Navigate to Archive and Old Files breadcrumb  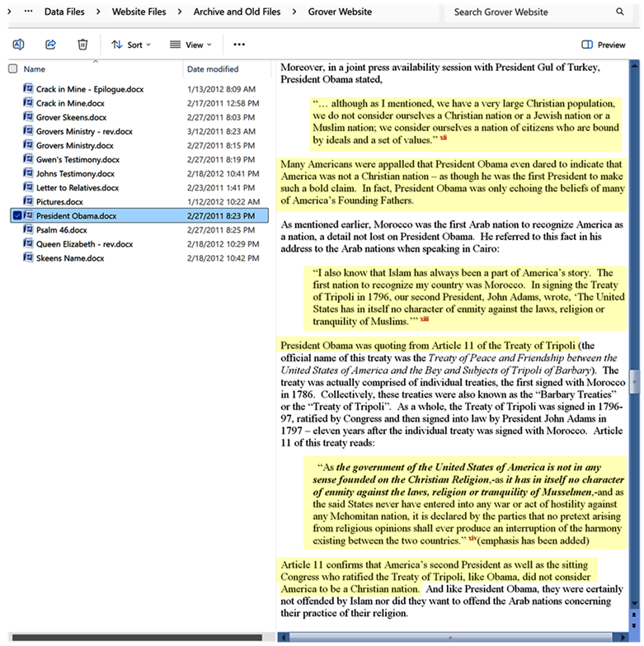click(x=237, y=12)
